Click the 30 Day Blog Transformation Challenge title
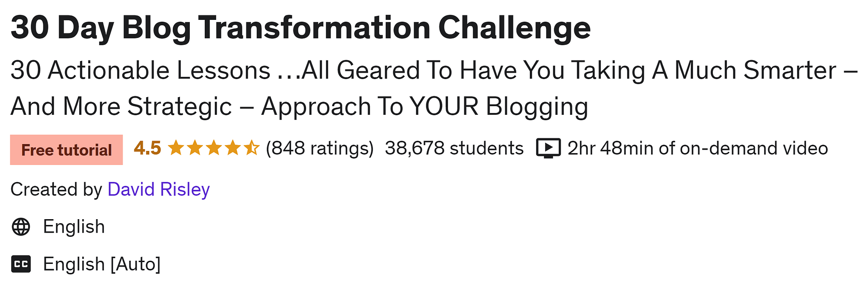This screenshot has width=868, height=291. coord(301,28)
